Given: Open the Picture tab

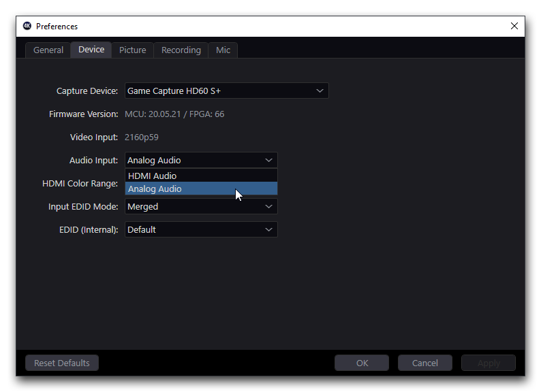Looking at the screenshot, I should [132, 50].
